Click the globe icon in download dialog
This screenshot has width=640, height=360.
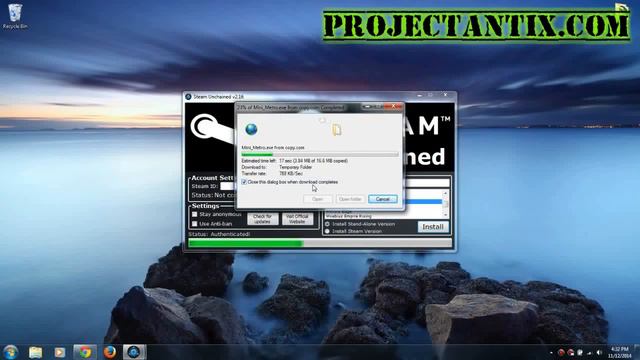point(251,129)
